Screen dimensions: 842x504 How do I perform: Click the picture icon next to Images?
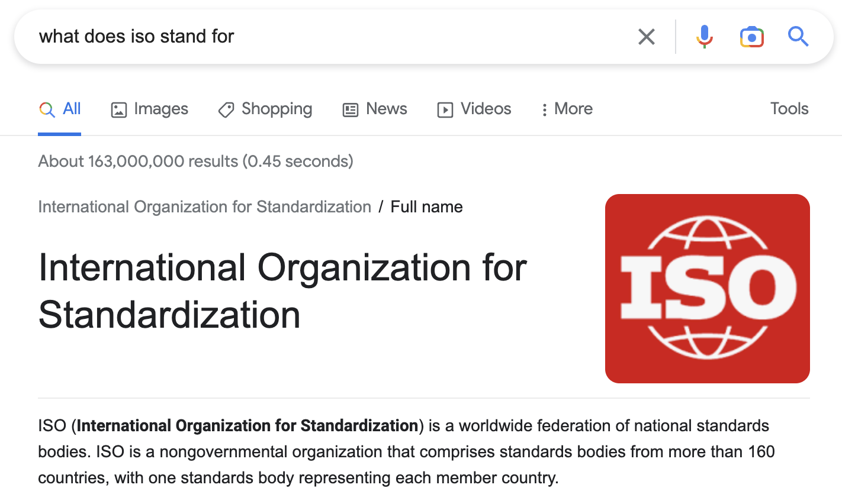(118, 110)
